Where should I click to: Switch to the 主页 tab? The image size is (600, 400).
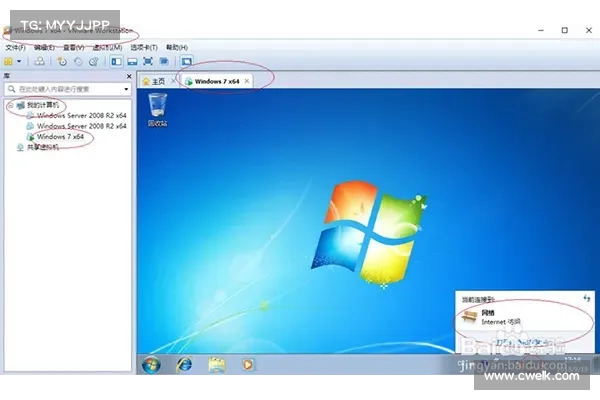pyautogui.click(x=153, y=80)
